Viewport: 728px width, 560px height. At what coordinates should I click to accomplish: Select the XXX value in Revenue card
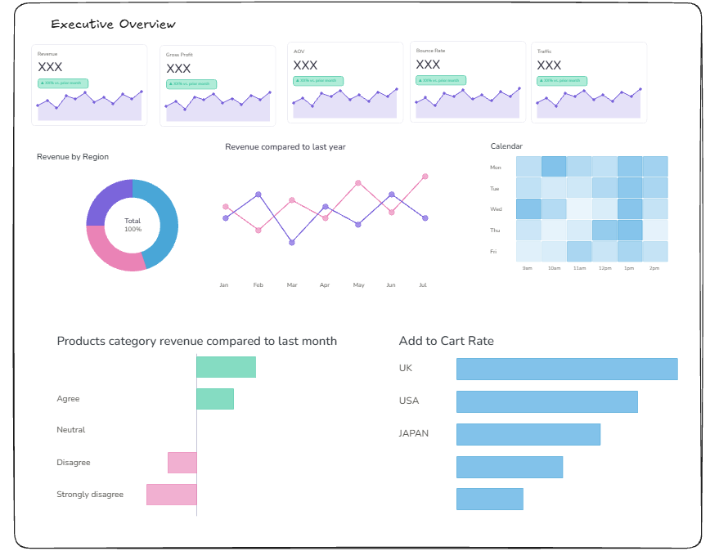click(x=50, y=67)
